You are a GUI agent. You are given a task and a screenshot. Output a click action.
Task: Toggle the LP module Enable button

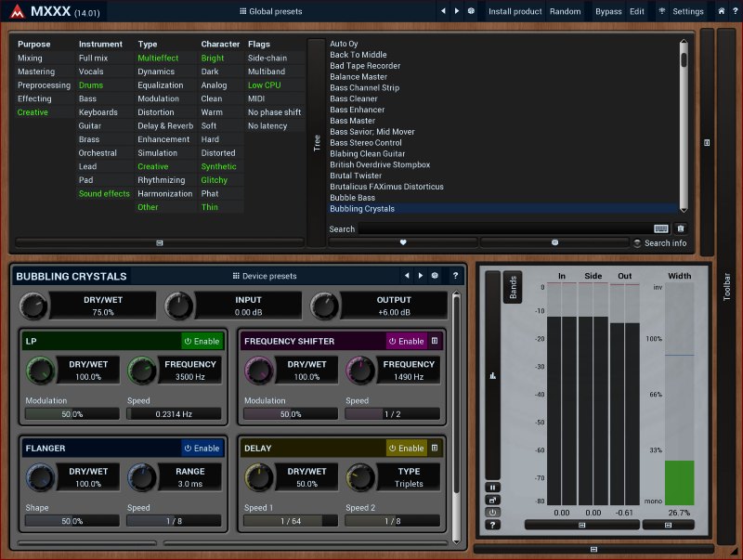coord(202,342)
